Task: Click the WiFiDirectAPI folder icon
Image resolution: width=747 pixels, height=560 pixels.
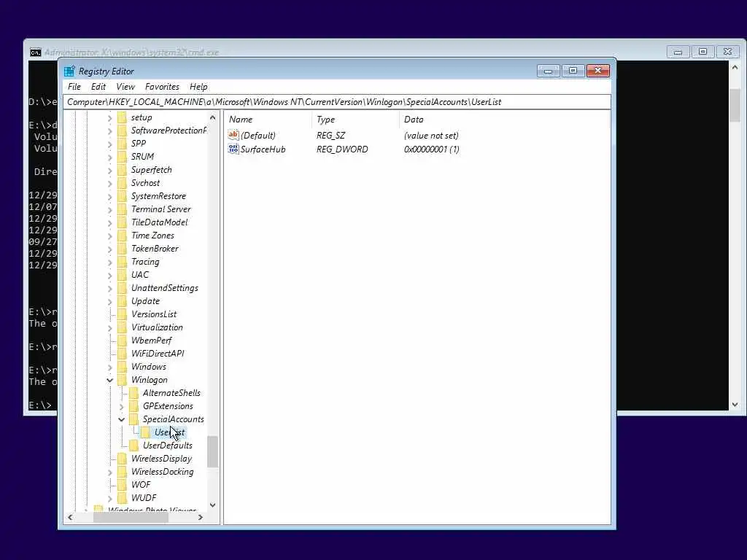Action: (123, 354)
